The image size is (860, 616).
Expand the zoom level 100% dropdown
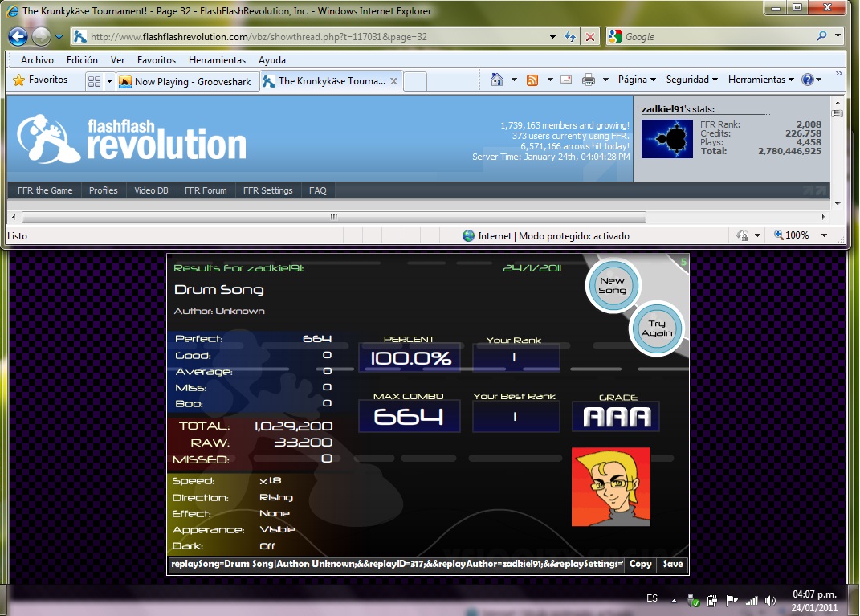824,235
